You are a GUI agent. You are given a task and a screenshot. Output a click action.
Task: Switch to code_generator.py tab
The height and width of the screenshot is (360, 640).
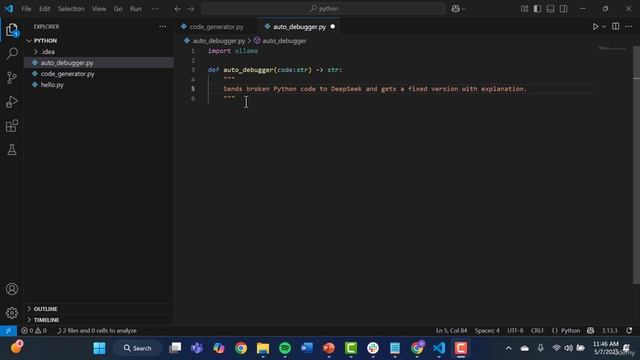216,27
